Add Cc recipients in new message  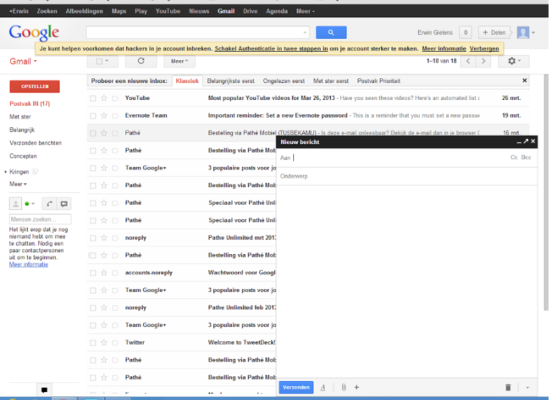[x=514, y=158]
